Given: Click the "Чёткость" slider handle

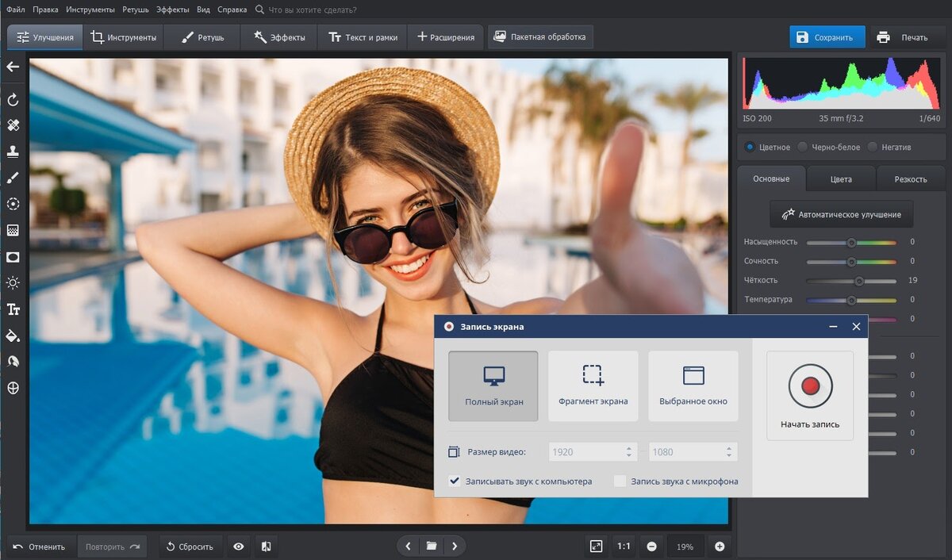Looking at the screenshot, I should (858, 281).
